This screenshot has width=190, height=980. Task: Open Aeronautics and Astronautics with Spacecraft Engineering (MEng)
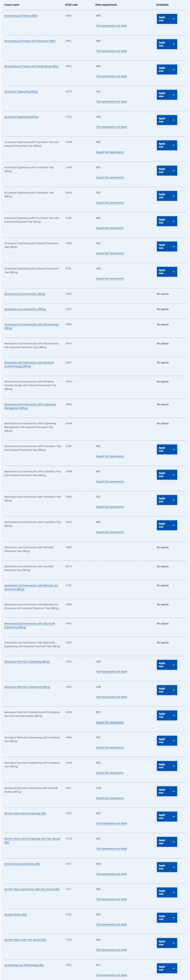coord(30,625)
